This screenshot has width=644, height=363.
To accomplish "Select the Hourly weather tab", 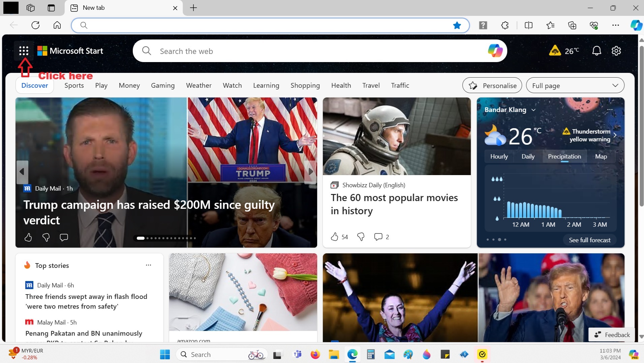I will [499, 157].
